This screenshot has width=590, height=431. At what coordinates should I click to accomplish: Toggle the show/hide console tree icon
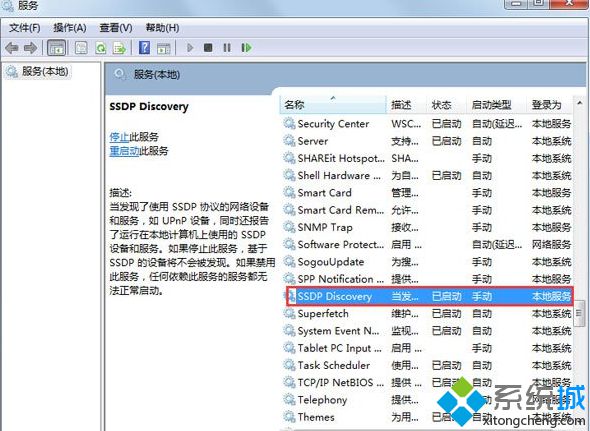pyautogui.click(x=57, y=48)
